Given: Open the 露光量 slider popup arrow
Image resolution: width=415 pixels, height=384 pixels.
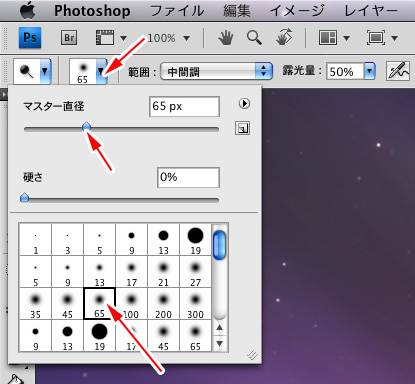Looking at the screenshot, I should point(370,71).
